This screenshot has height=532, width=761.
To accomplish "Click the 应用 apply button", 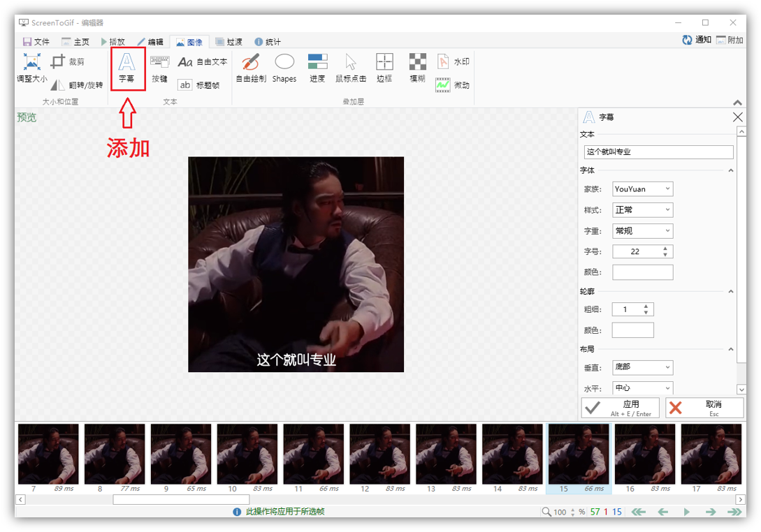I will point(620,408).
